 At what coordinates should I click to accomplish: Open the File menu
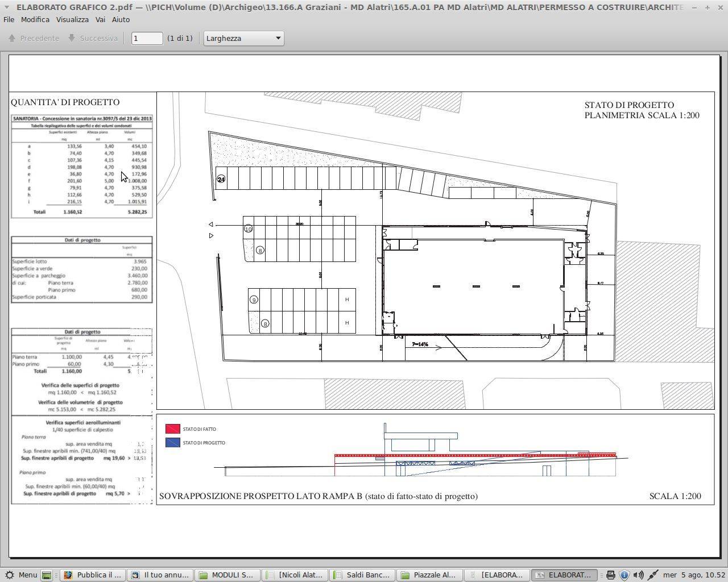click(9, 19)
